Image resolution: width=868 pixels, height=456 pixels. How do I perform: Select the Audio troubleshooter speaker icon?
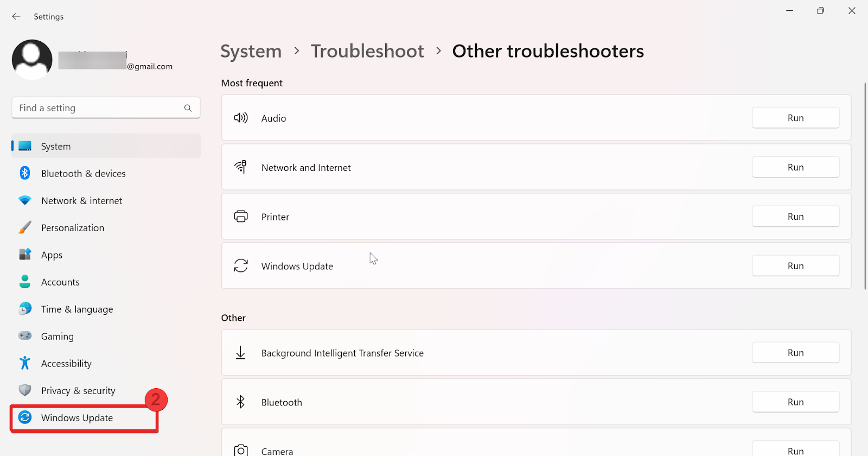(241, 118)
